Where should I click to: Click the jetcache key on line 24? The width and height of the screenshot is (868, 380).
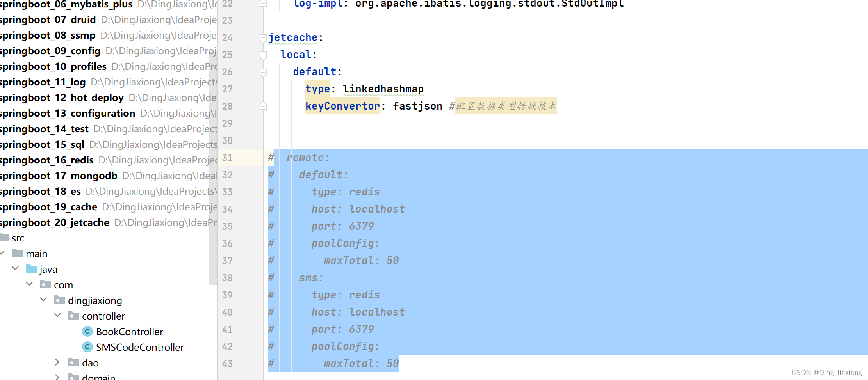coord(293,37)
